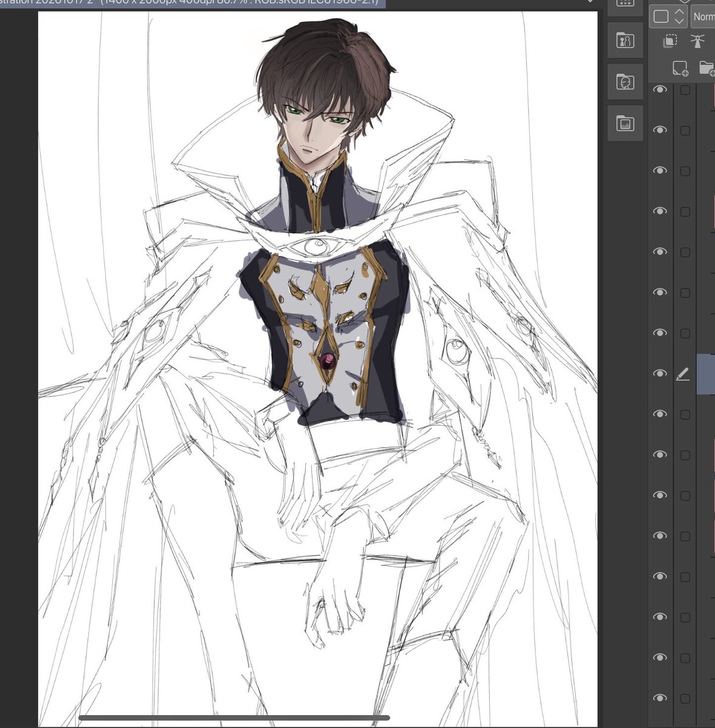Click the New Layer Folder icon
The width and height of the screenshot is (715, 728).
pyautogui.click(x=707, y=68)
